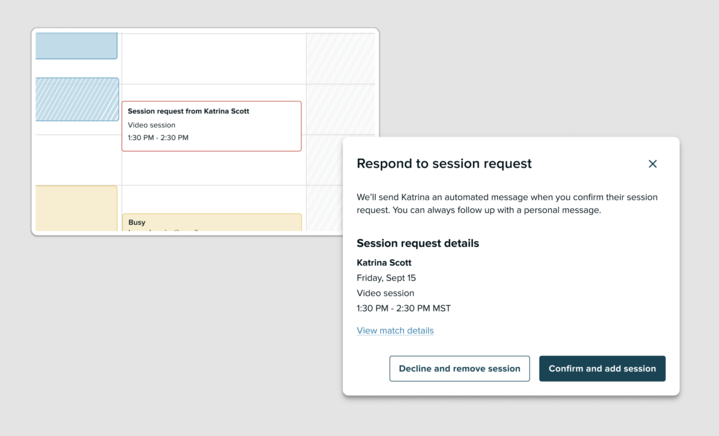Click empty calendar slot above session request

(x=213, y=60)
